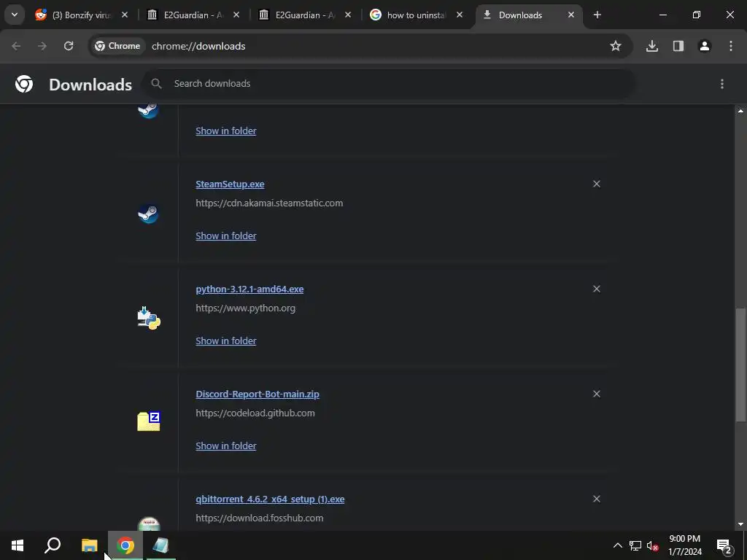Click the scrollbar down arrow
Screen dimensions: 747x560
pos(740,524)
